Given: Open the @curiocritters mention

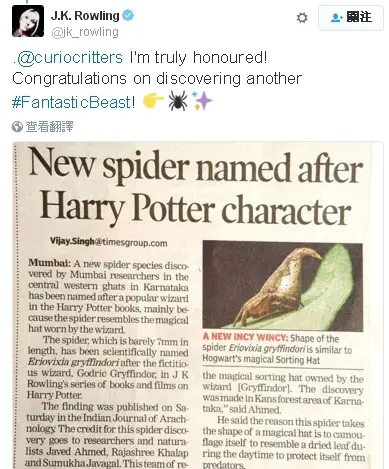Looking at the screenshot, I should click(x=70, y=58).
